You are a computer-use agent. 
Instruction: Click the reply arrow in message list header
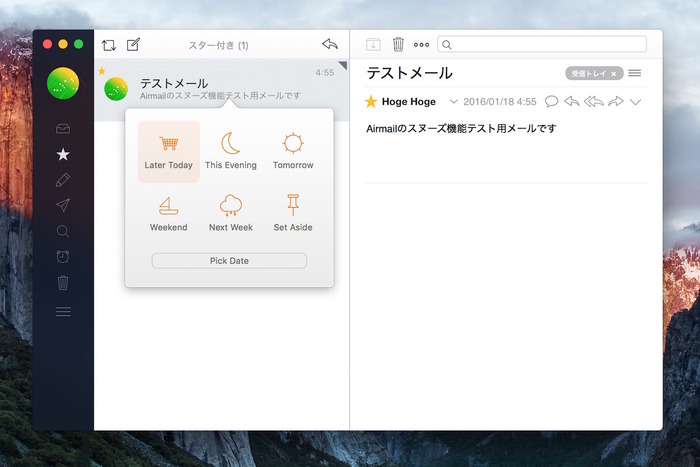pyautogui.click(x=330, y=44)
